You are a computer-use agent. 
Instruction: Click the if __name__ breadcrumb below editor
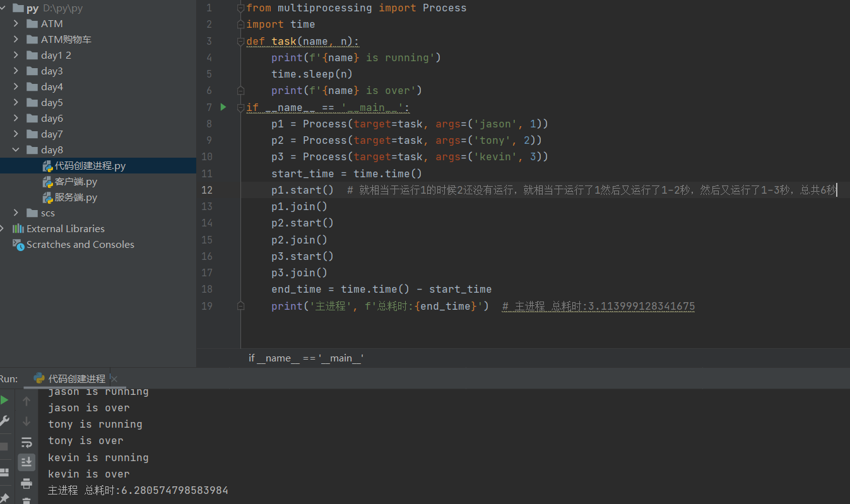[306, 358]
